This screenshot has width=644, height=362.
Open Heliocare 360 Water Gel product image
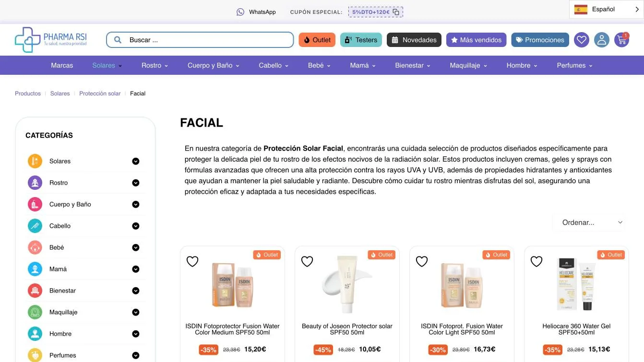pyautogui.click(x=576, y=284)
